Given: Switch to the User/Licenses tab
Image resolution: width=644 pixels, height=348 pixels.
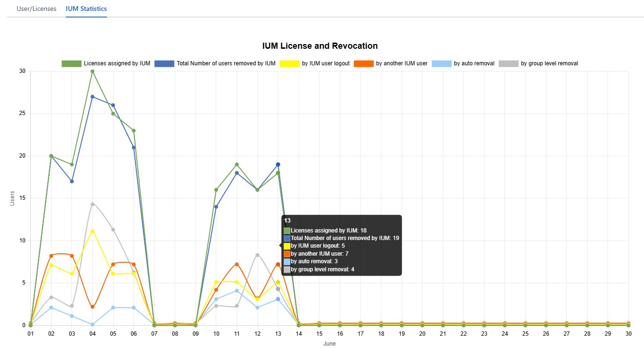Looking at the screenshot, I should [x=36, y=9].
